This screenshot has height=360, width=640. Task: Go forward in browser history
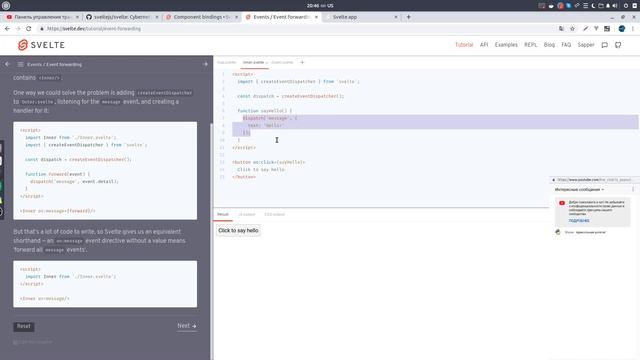18,29
